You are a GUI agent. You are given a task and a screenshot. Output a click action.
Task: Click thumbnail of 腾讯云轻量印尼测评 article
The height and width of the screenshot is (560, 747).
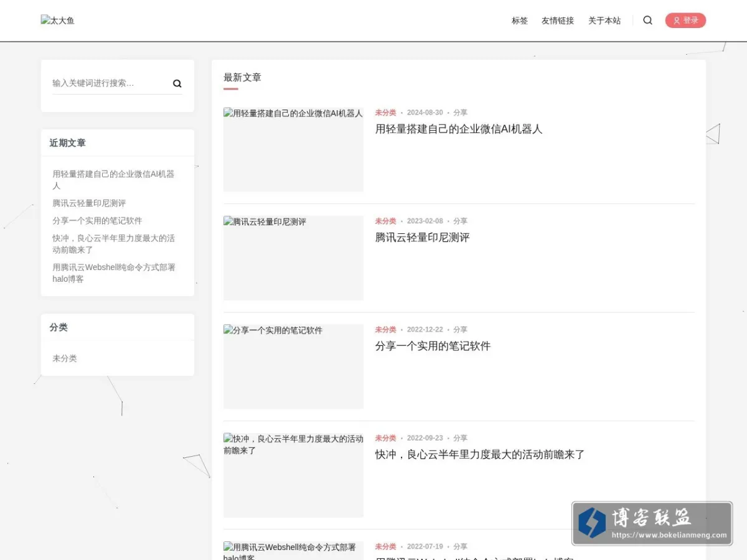pos(293,258)
